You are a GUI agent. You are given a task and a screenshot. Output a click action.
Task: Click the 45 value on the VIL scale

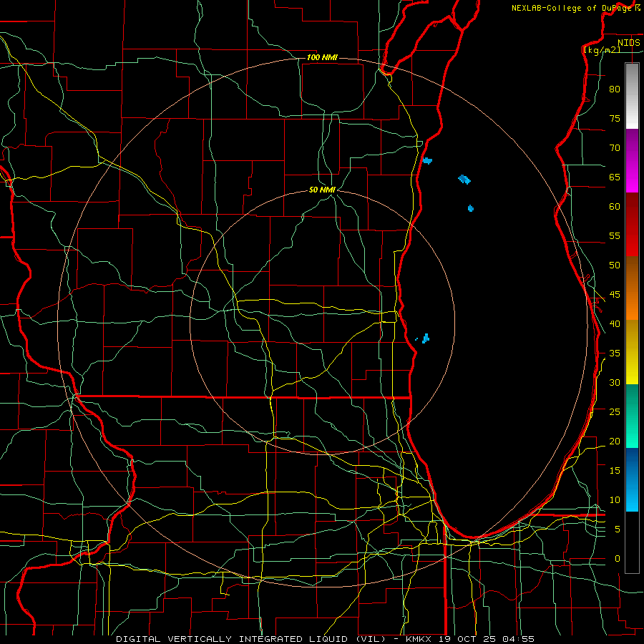[x=615, y=295]
